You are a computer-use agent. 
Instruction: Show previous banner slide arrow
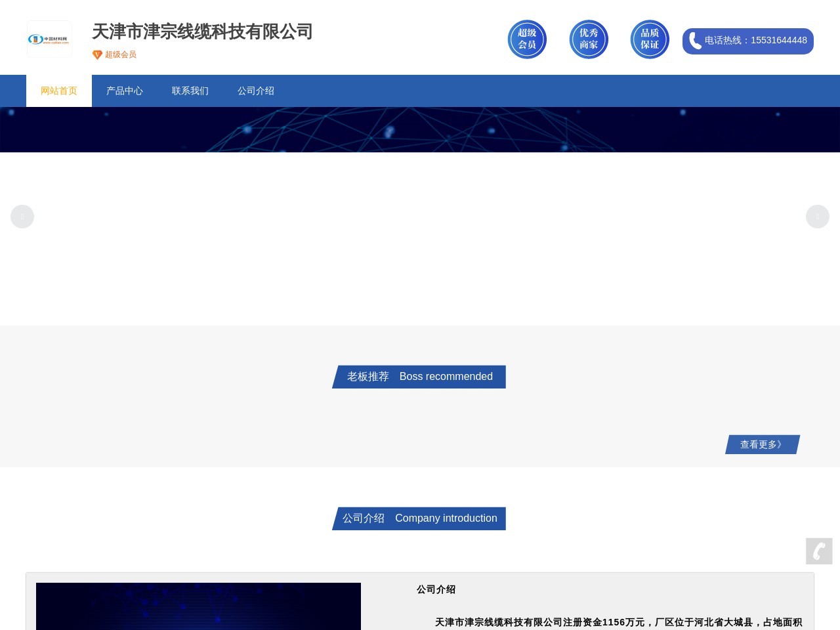(x=22, y=217)
